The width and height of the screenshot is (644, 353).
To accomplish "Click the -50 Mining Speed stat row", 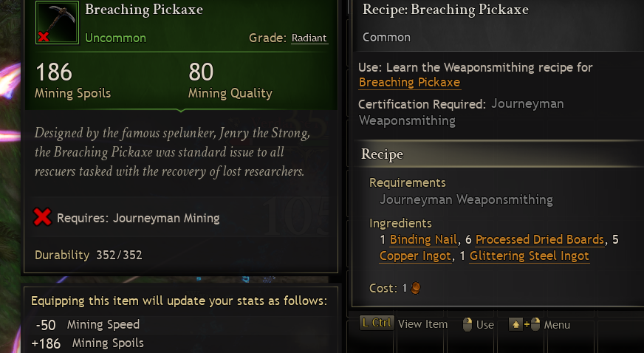I will pos(87,324).
